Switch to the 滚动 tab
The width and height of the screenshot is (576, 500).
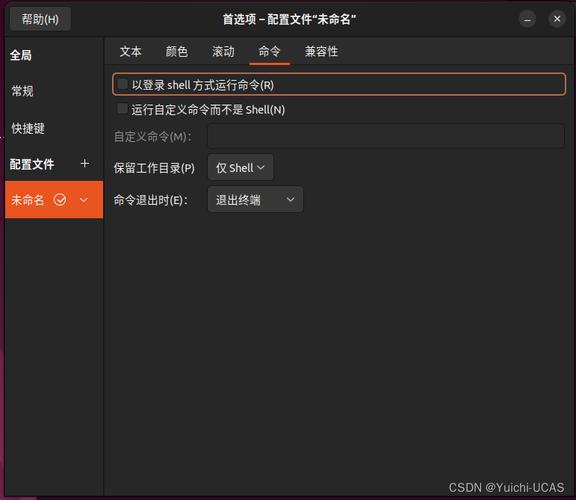223,51
